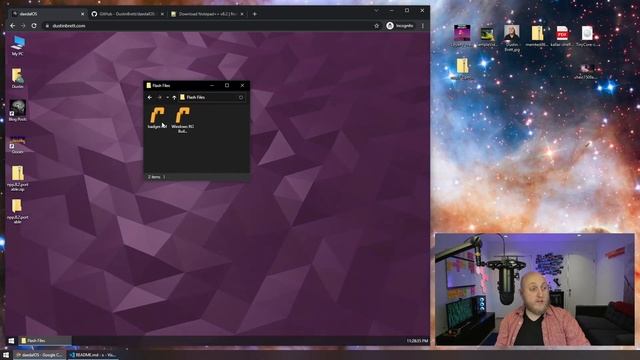
Task: Close the Flash Files window
Action: [x=242, y=85]
